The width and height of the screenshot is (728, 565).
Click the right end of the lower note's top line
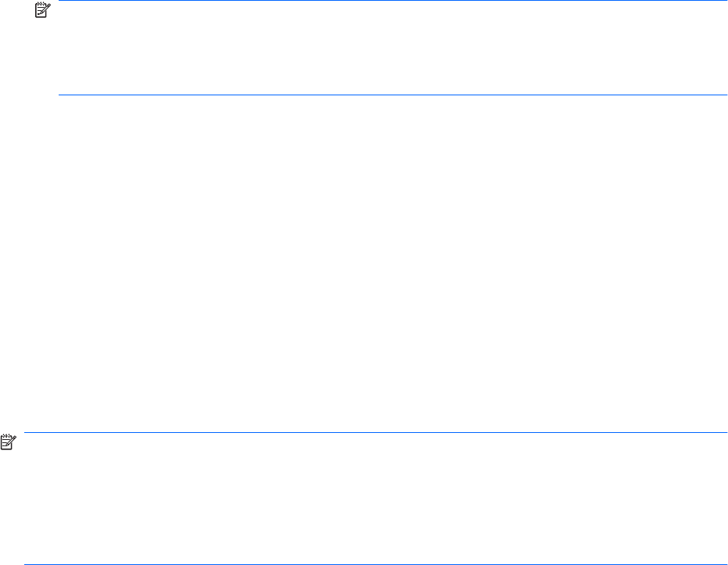coord(724,432)
